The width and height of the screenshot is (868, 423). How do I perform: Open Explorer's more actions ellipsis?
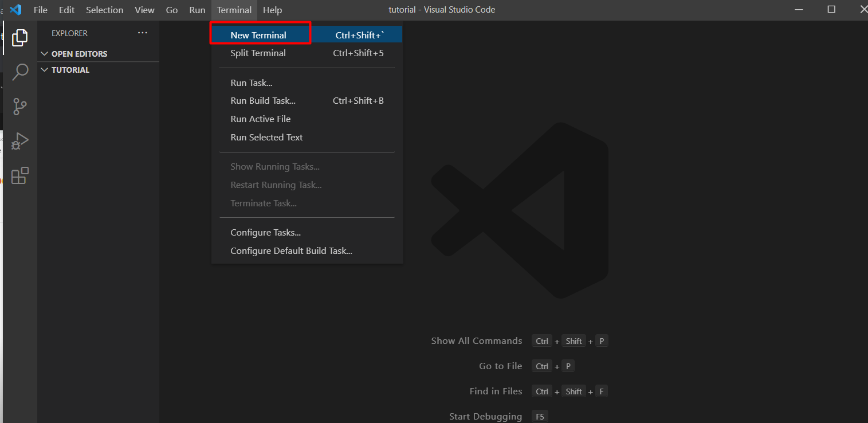143,33
